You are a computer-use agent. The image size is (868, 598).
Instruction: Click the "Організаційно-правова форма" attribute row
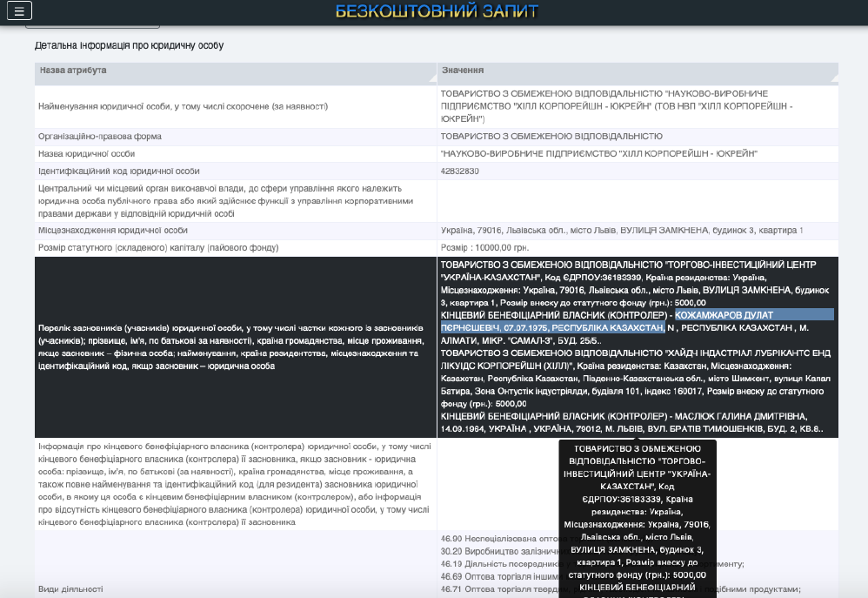(100, 137)
